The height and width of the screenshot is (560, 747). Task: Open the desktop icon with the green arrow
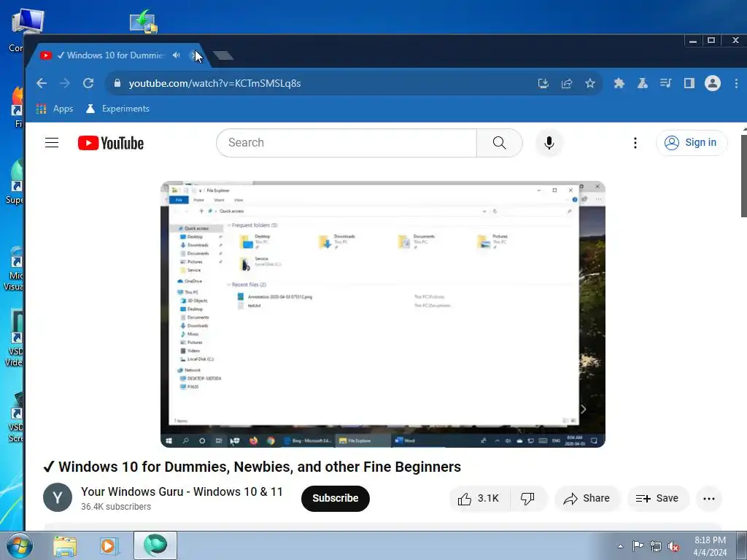tap(144, 21)
